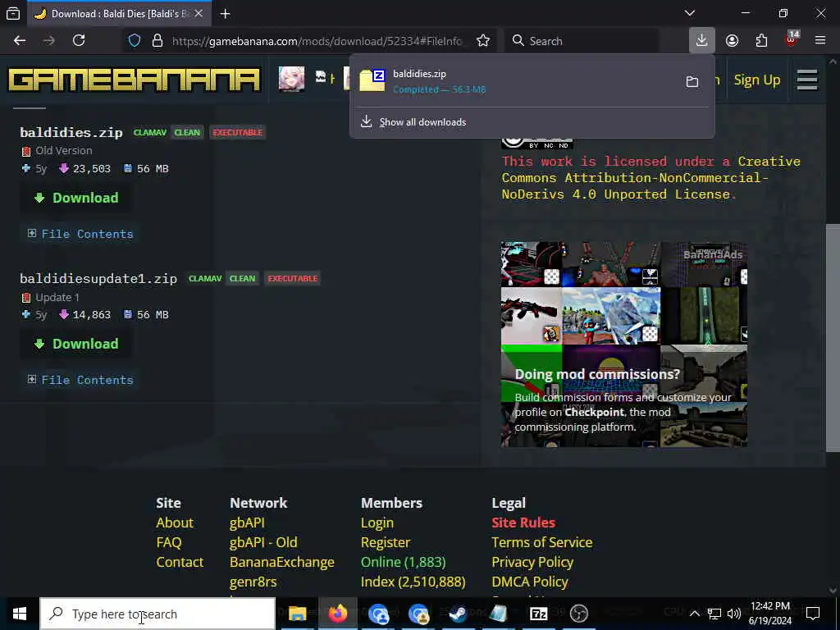
Task: Open the Windows Start menu
Action: pos(20,614)
